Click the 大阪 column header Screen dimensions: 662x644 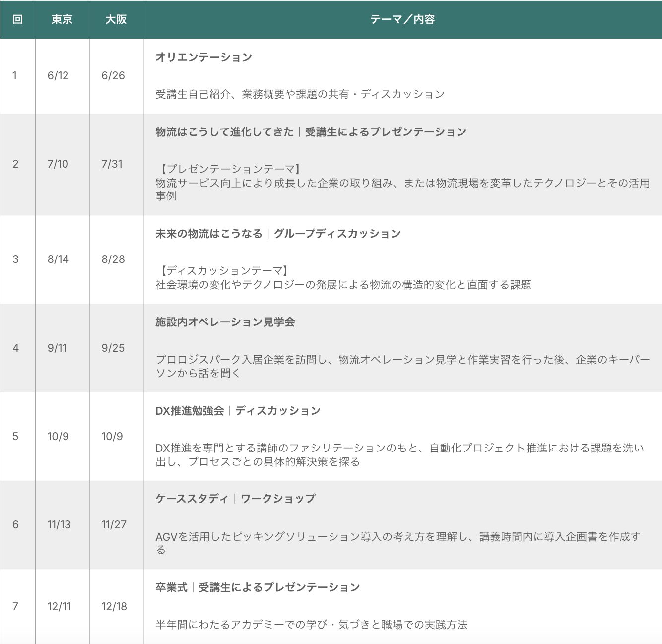[116, 19]
